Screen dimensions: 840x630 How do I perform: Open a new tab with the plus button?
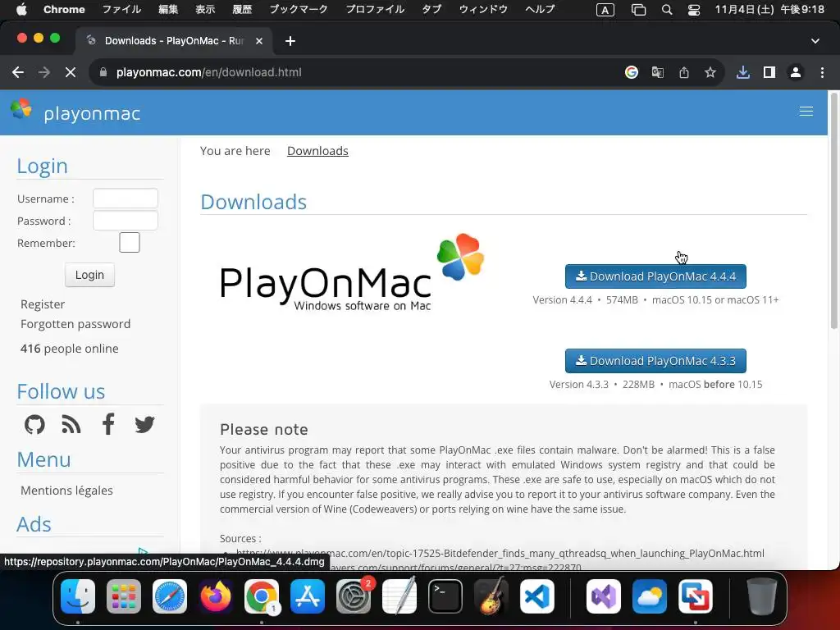(x=290, y=41)
